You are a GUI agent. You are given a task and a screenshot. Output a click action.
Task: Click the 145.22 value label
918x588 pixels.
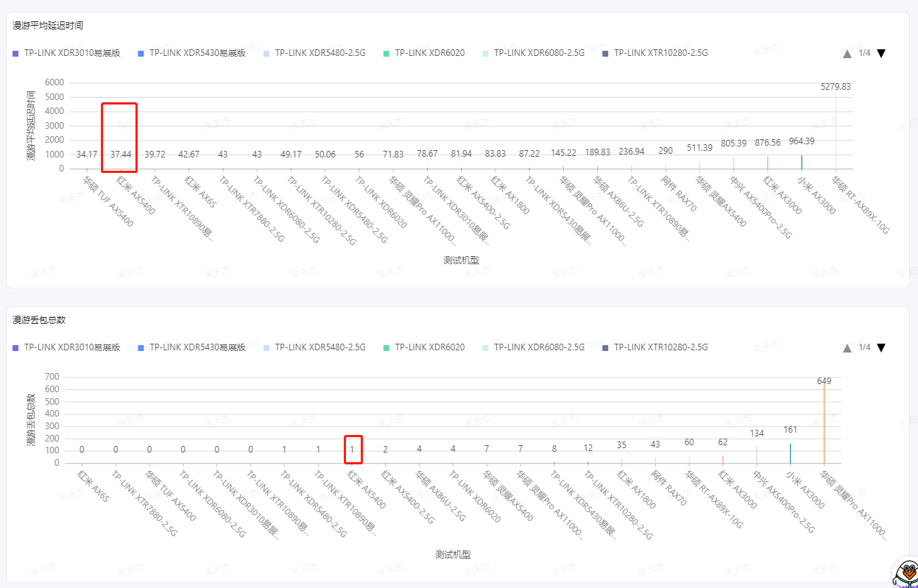coord(563,153)
